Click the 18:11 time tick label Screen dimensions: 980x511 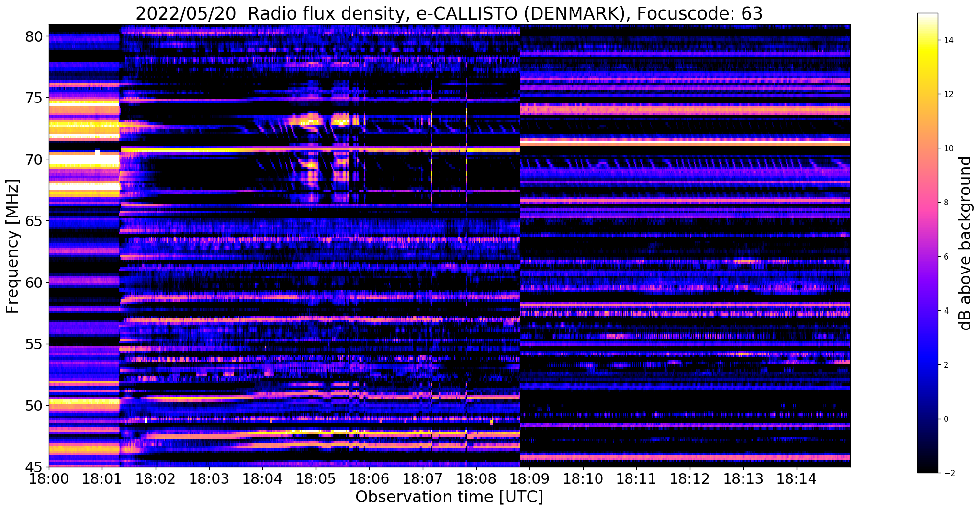[x=636, y=478]
